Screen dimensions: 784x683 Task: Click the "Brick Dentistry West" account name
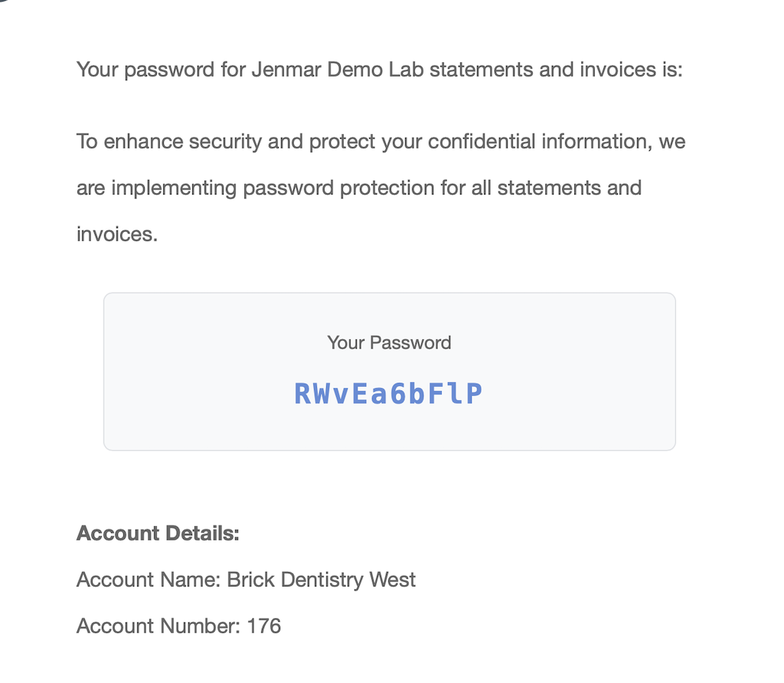(321, 580)
